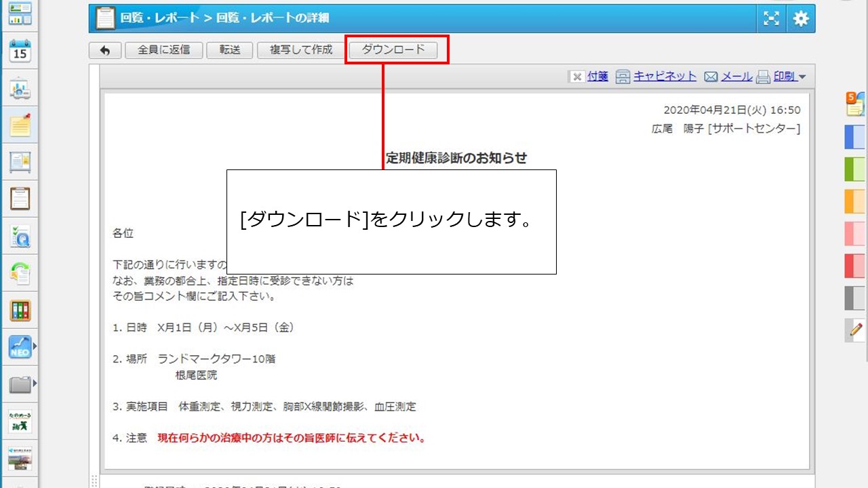The width and height of the screenshot is (868, 488).
Task: Click the back arrow button
Action: (x=105, y=50)
